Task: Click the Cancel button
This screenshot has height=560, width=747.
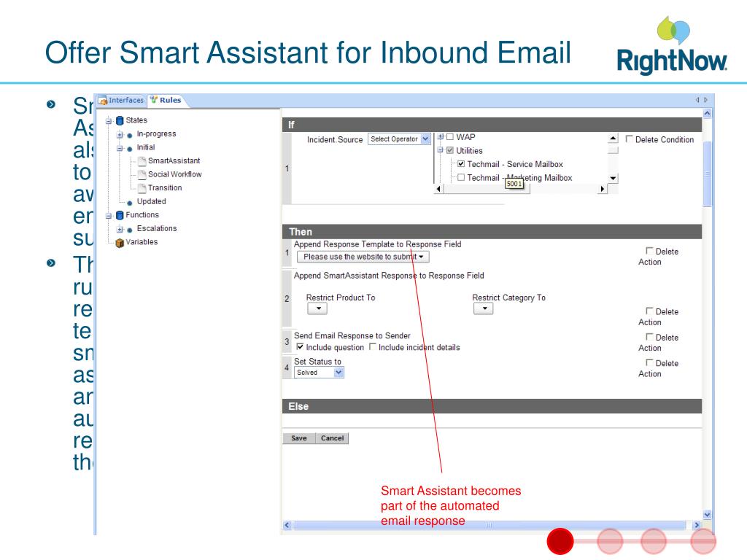Action: coord(332,438)
